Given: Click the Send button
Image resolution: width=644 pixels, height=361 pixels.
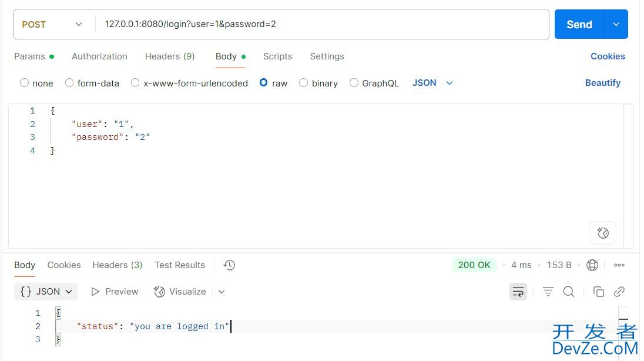Looking at the screenshot, I should [579, 24].
